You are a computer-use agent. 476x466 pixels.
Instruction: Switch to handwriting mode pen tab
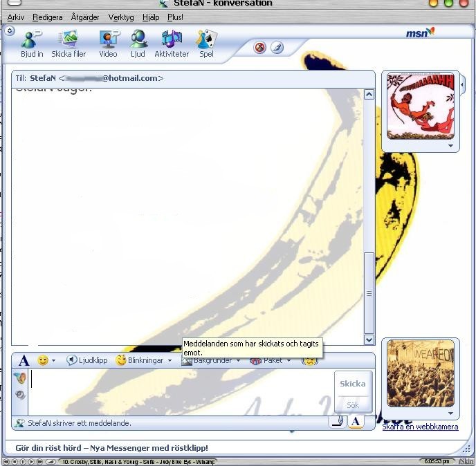(338, 421)
